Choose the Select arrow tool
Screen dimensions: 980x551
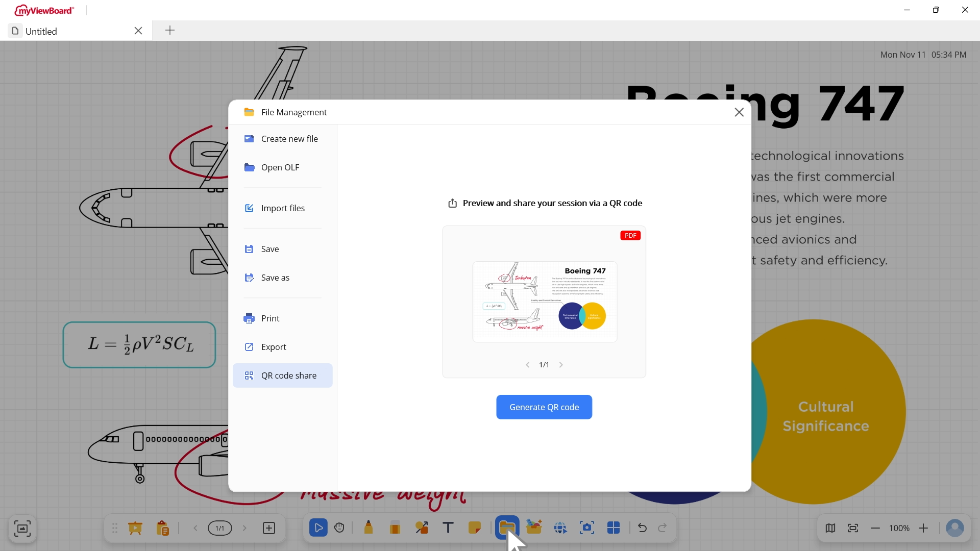318,528
